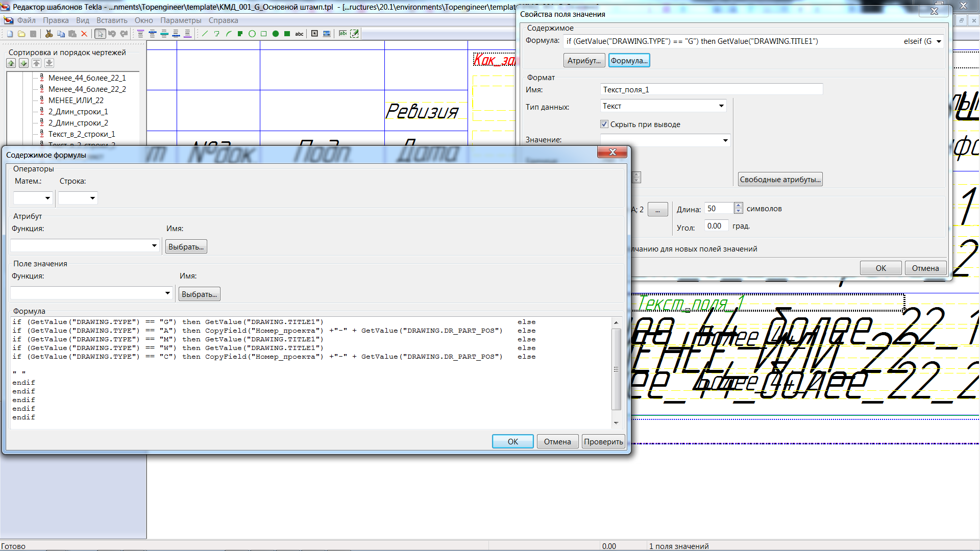Click the green move-up arrow in sort panel
The height and width of the screenshot is (551, 980).
[x=11, y=63]
